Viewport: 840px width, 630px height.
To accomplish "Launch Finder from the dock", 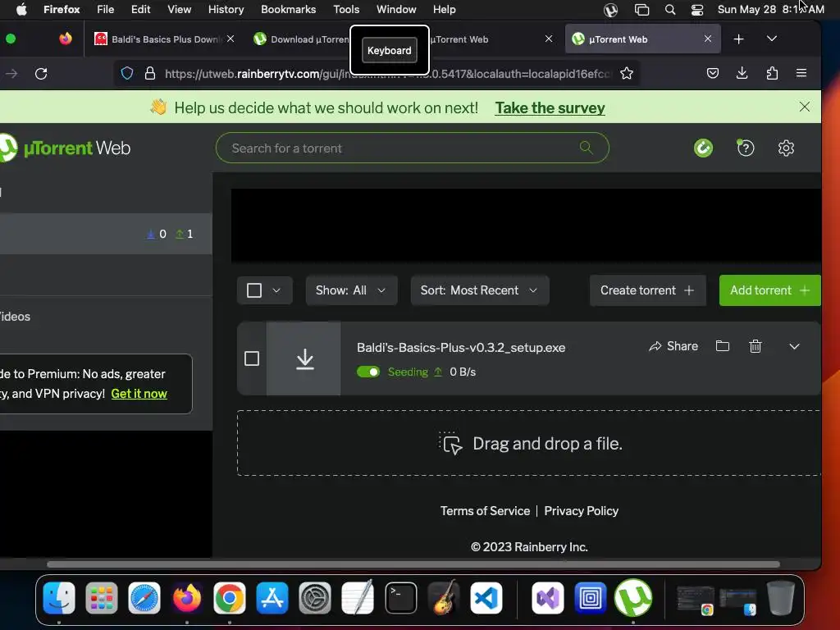I will 59,597.
